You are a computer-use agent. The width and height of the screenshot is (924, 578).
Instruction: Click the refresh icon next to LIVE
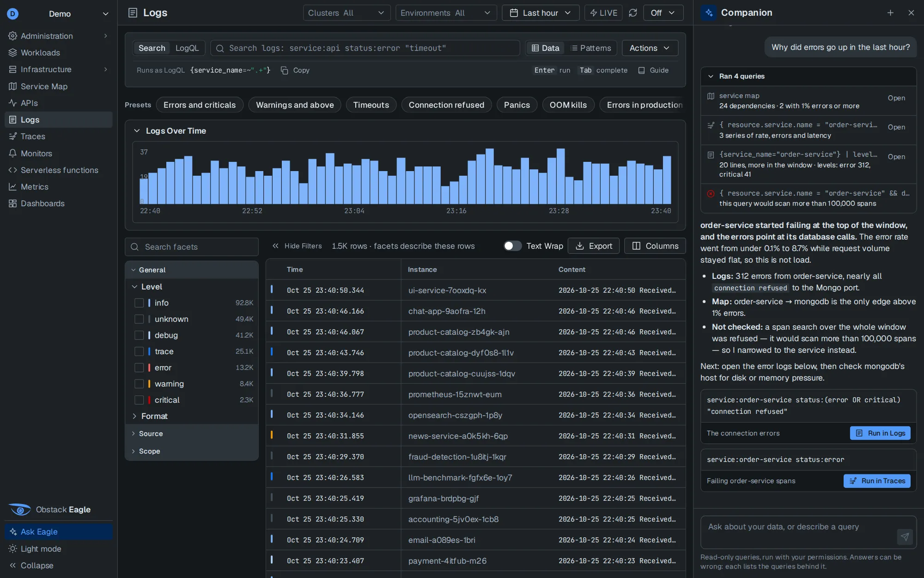(633, 13)
